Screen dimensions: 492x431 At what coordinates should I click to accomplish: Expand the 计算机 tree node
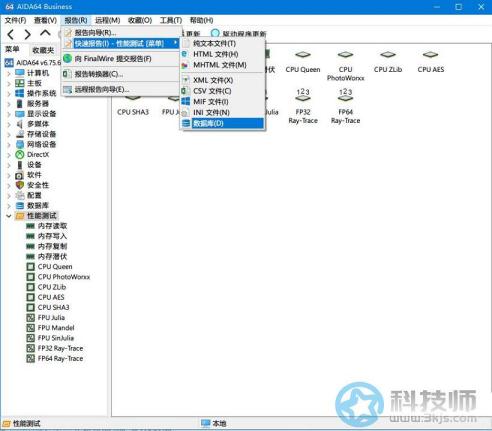[9, 73]
